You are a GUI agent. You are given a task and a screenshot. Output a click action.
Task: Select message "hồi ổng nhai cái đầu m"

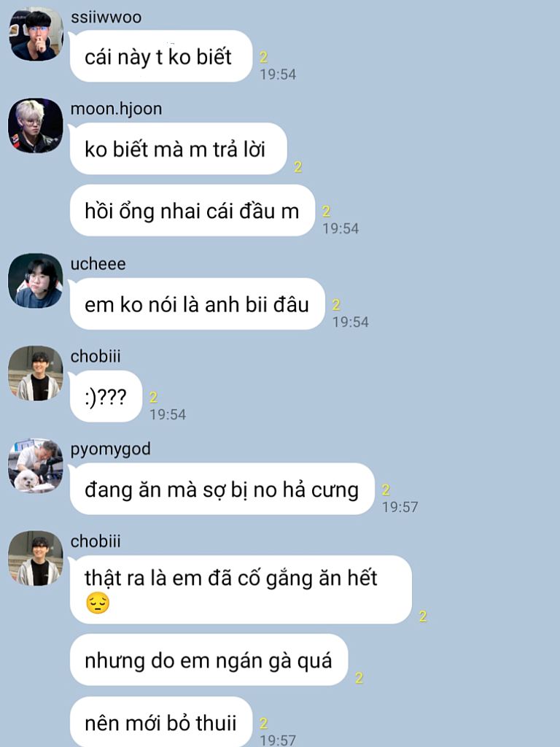pos(192,211)
